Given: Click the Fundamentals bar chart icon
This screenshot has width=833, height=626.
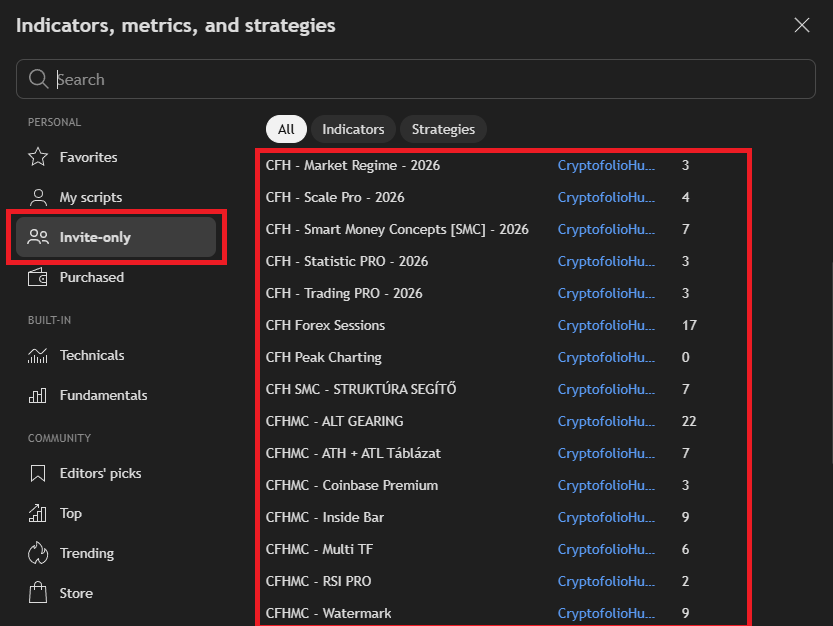Looking at the screenshot, I should [x=38, y=395].
